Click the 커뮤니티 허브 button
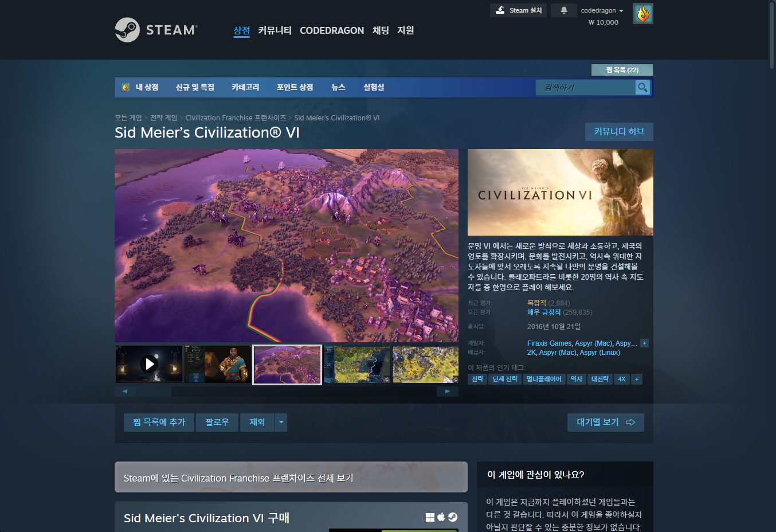Screen dimensions: 776x532 coord(619,132)
